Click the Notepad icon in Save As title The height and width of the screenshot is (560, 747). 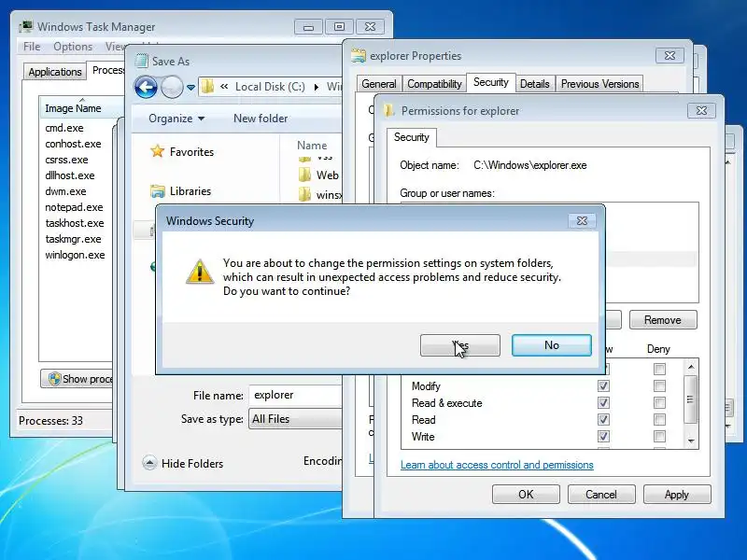pos(142,61)
